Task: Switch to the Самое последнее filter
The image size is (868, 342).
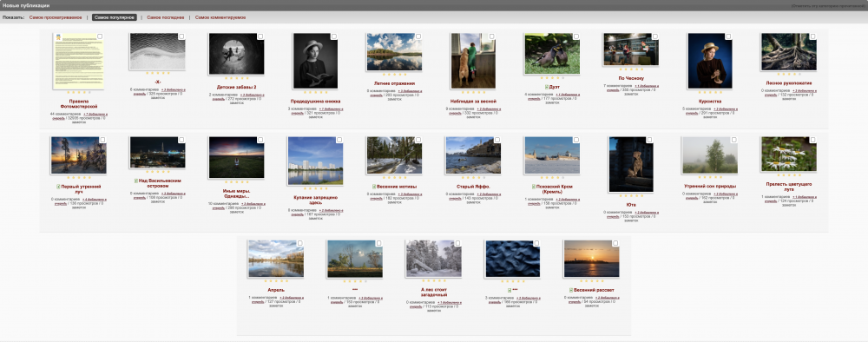Action: (x=166, y=17)
